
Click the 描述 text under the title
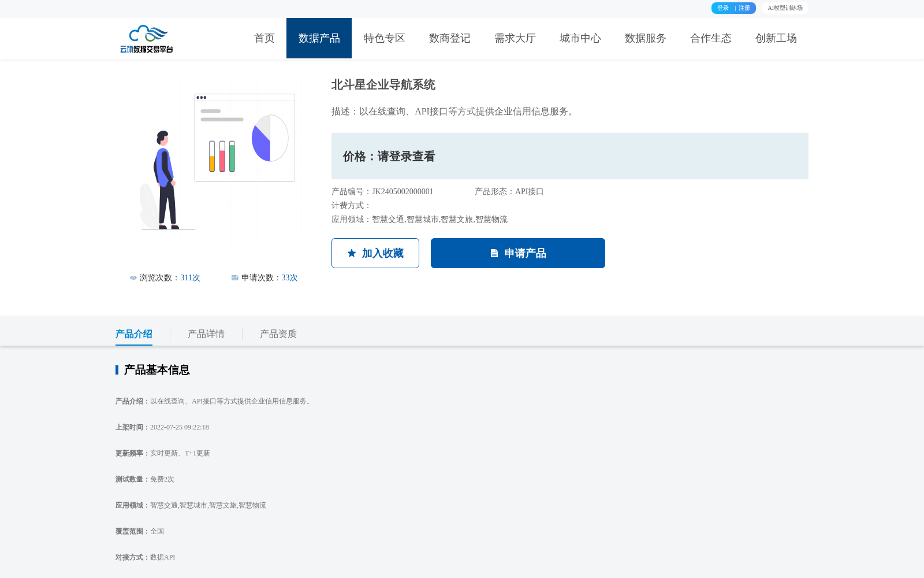454,112
